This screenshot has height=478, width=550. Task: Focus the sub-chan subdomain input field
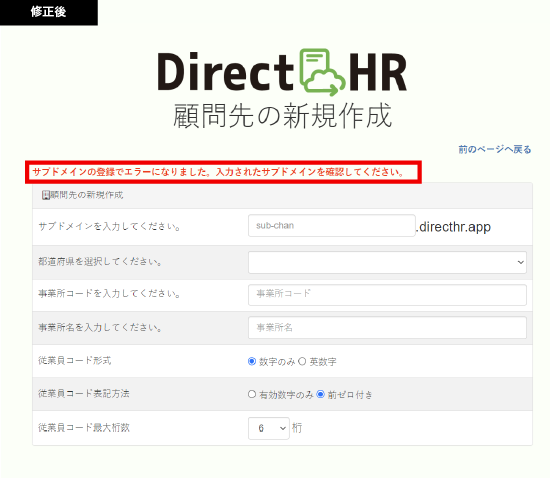pos(331,225)
